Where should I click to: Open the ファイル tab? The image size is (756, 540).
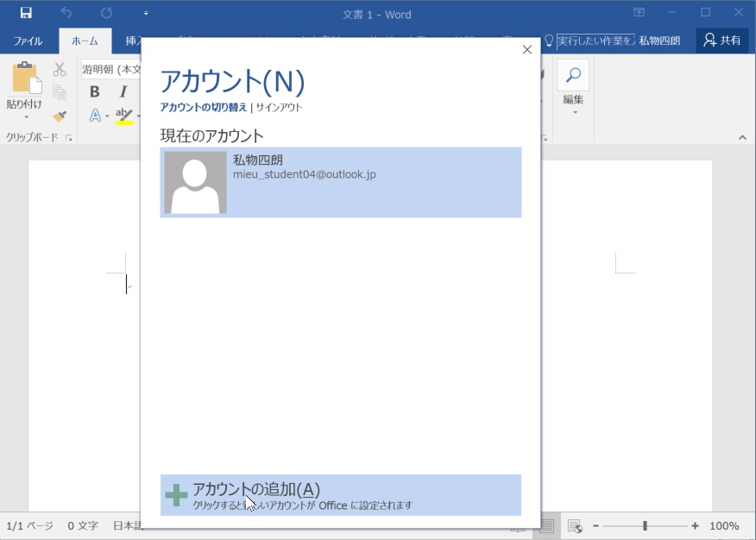pos(28,41)
